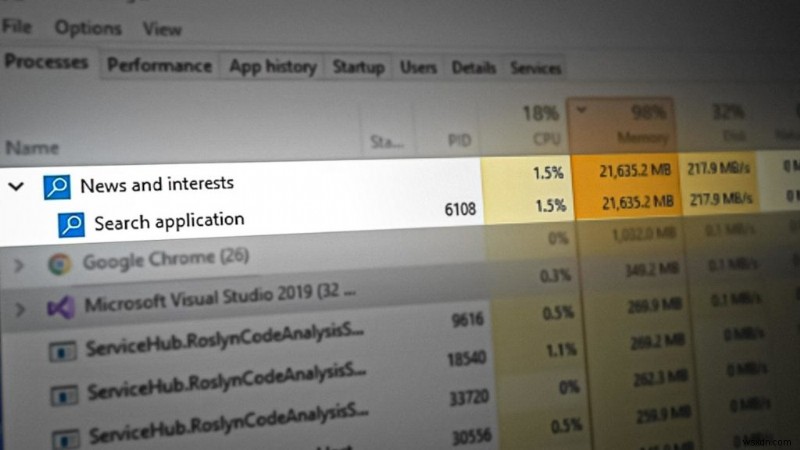
Task: Click News and interests disk 217.9 MB/s
Action: 718,168
